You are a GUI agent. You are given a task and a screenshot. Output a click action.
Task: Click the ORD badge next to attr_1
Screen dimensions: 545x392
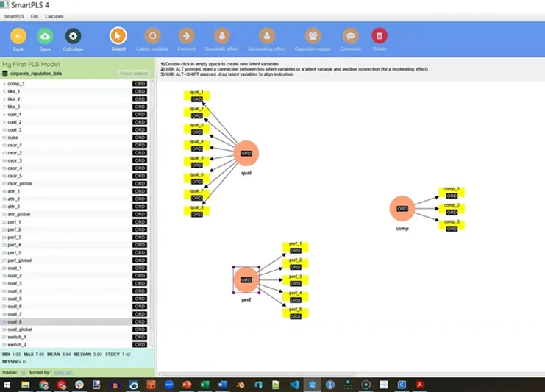pyautogui.click(x=140, y=191)
